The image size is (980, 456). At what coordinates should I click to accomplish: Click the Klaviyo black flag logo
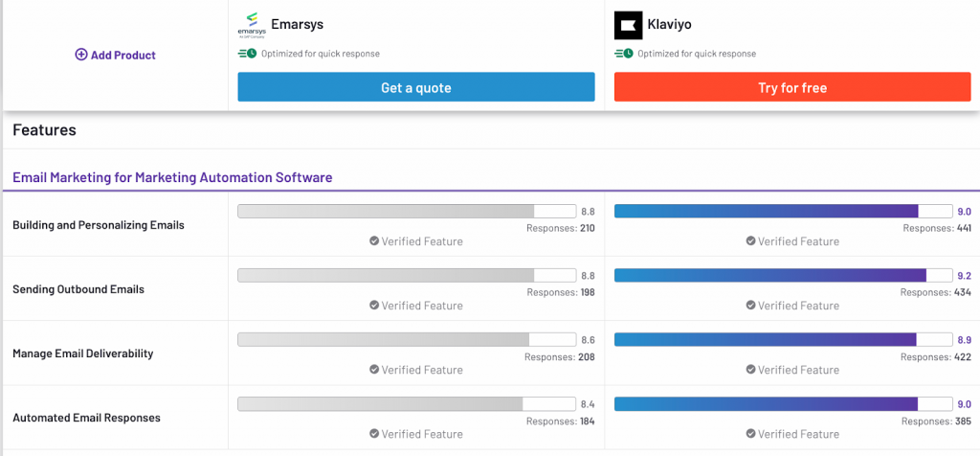click(x=629, y=26)
